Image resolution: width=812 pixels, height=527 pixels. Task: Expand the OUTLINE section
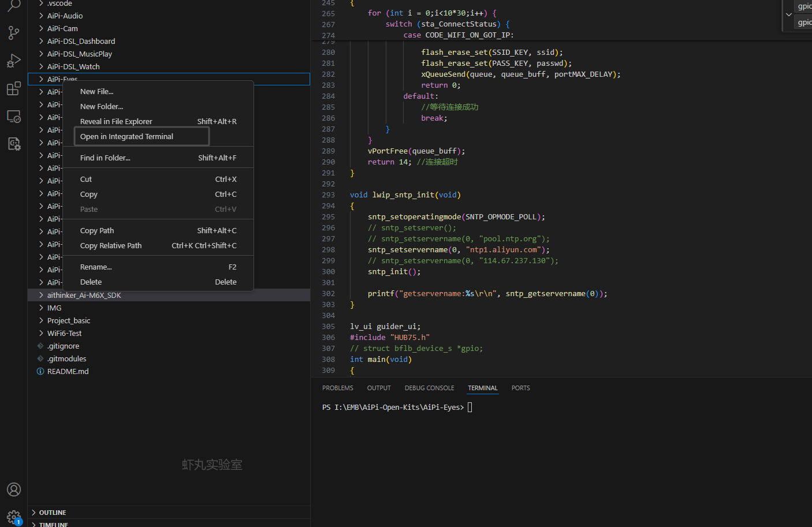tap(34, 513)
